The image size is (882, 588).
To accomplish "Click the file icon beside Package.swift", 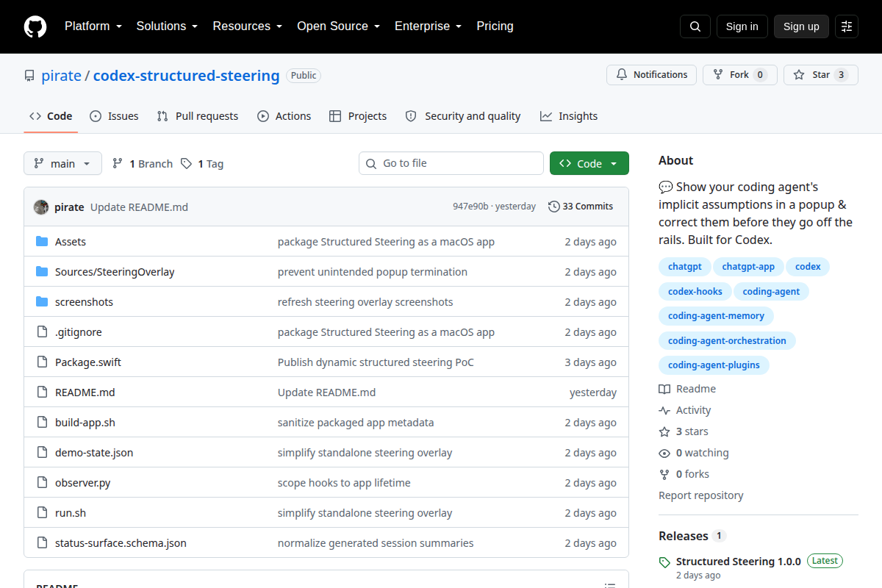I will coord(42,362).
